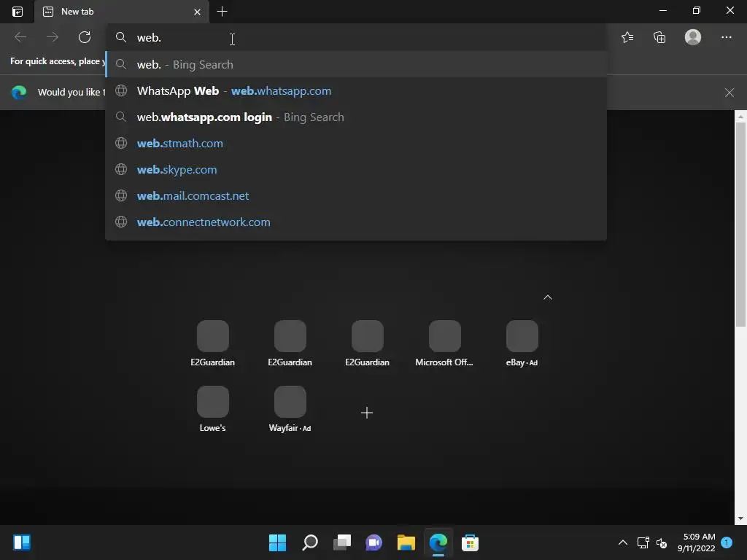Click the network status tray icon
747x560 pixels.
click(x=643, y=542)
